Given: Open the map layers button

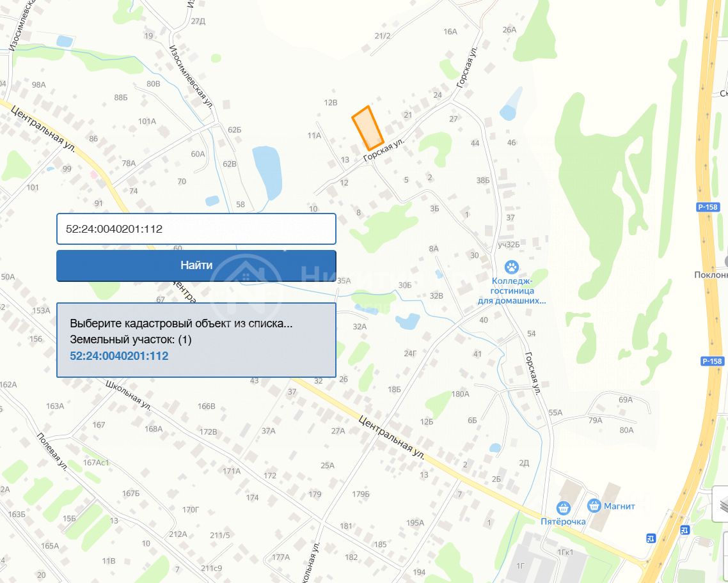Looking at the screenshot, I should click(721, 504).
